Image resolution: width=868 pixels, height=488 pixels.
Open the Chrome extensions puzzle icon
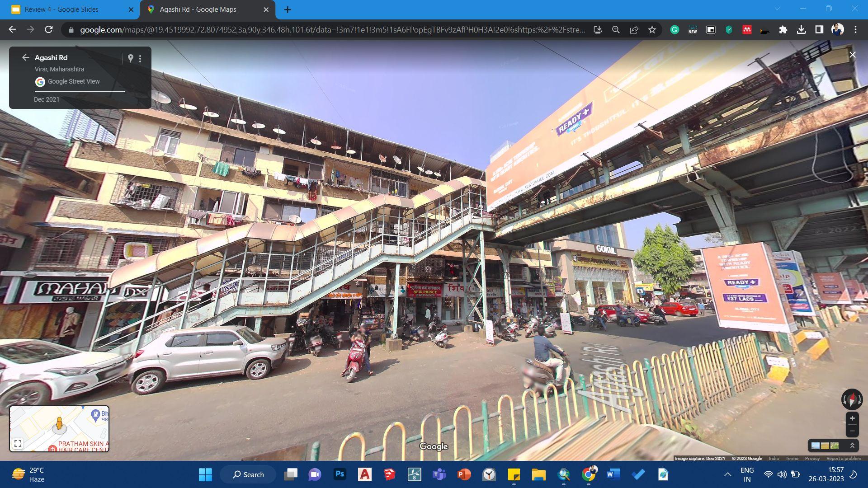[783, 30]
